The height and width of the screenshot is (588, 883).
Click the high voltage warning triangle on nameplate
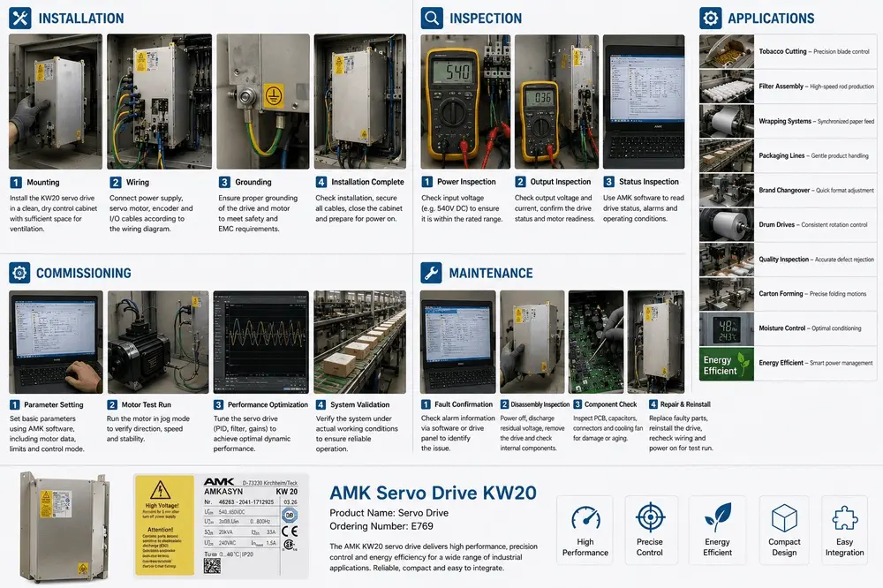tap(161, 490)
